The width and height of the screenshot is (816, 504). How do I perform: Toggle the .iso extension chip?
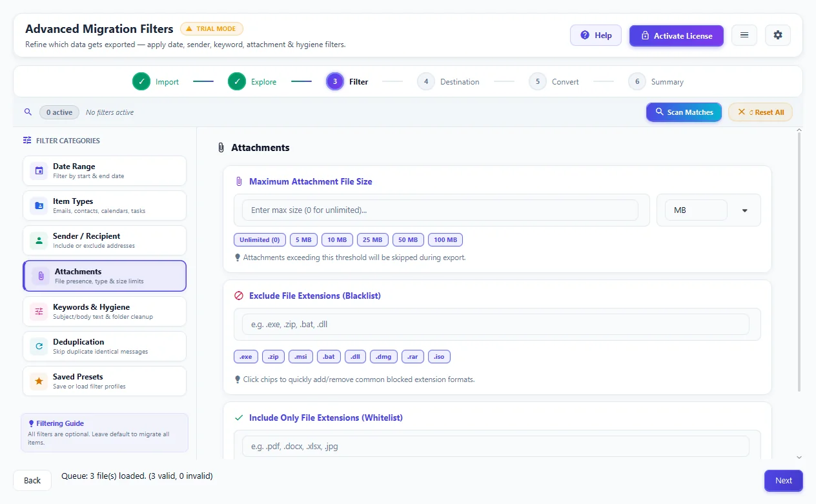(x=439, y=356)
